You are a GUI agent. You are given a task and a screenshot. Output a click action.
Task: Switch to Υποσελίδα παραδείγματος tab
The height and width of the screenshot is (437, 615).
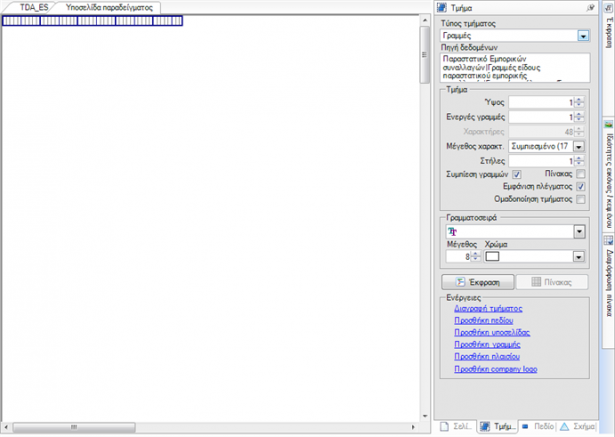(109, 7)
